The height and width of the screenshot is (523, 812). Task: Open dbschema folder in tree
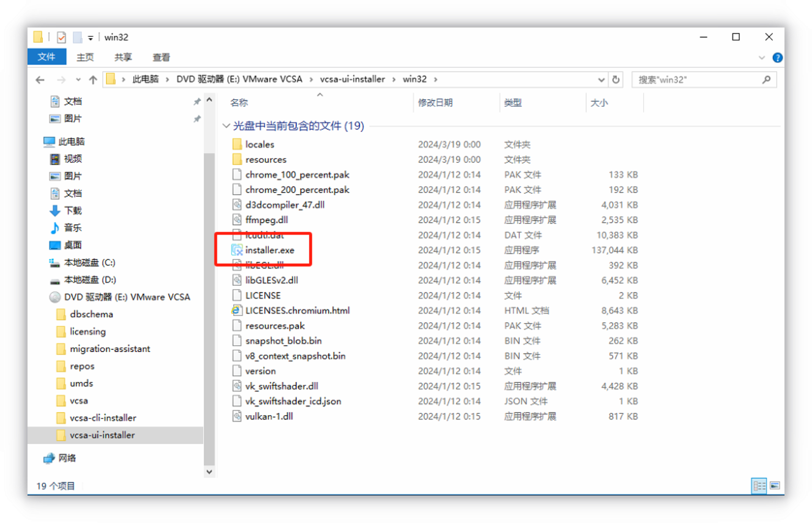(91, 314)
